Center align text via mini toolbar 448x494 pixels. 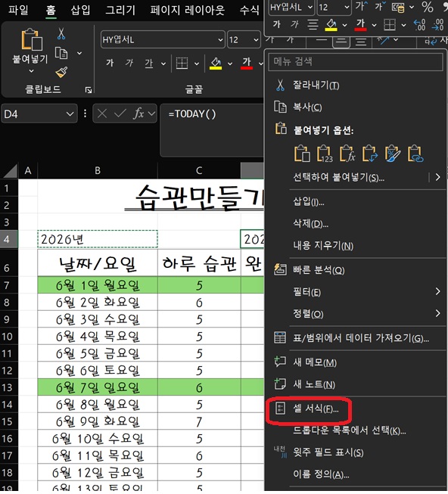pos(313,24)
